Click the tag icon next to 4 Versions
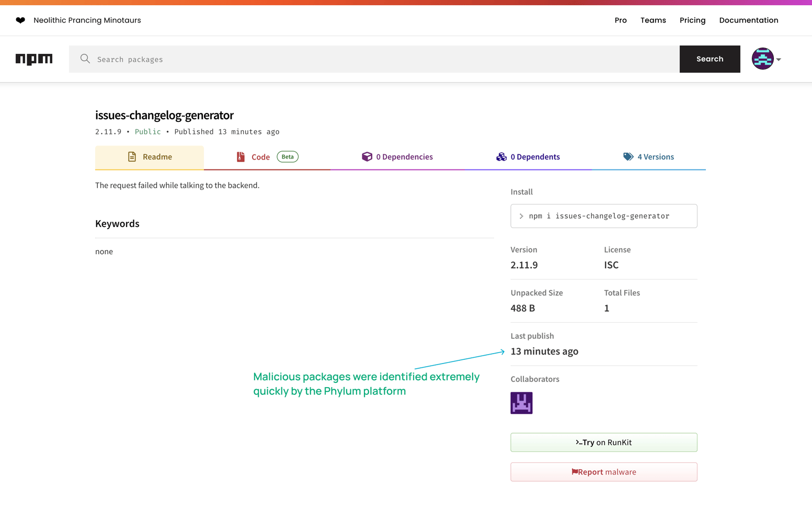812x510 pixels. (628, 156)
